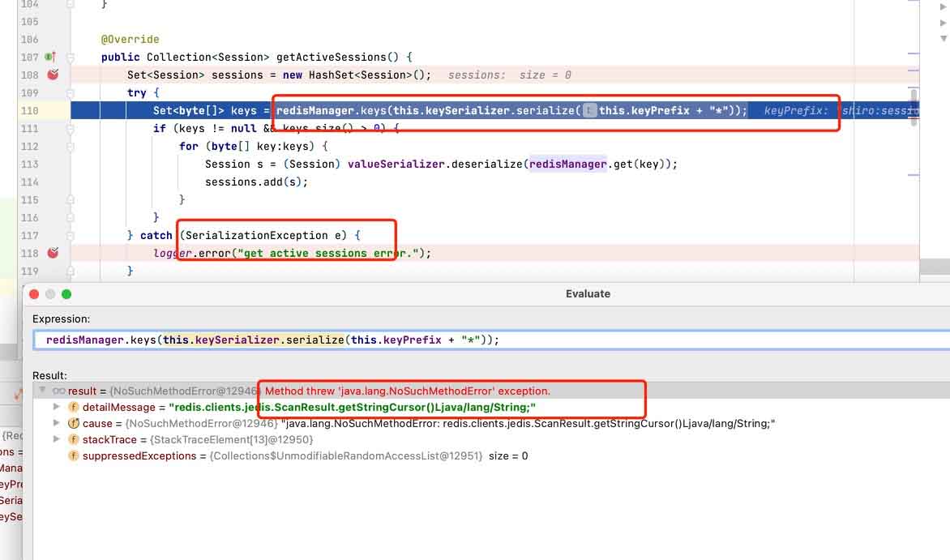
Task: Click the field icon beside stackTrace
Action: pos(73,439)
